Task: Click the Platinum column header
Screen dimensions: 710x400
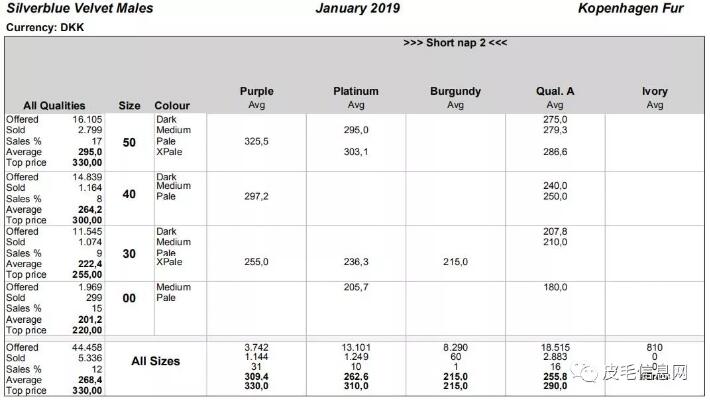Action: [x=356, y=92]
